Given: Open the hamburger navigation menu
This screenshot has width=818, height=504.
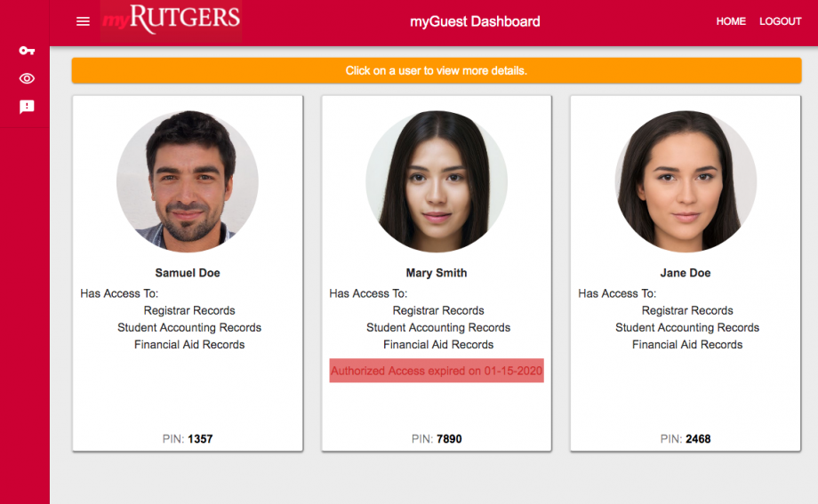Looking at the screenshot, I should point(83,21).
